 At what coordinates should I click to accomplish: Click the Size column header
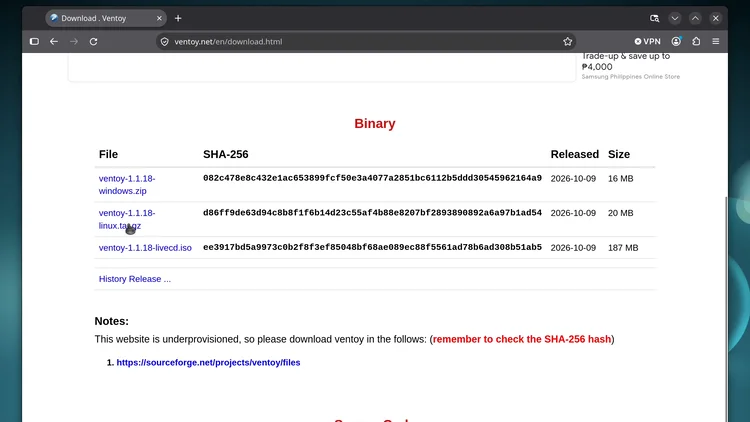619,154
